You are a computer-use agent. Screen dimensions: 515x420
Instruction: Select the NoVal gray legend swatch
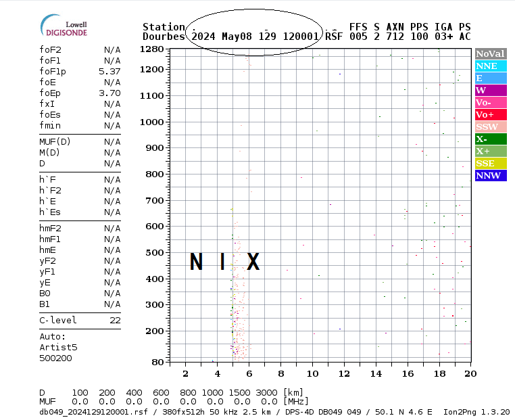tap(490, 54)
